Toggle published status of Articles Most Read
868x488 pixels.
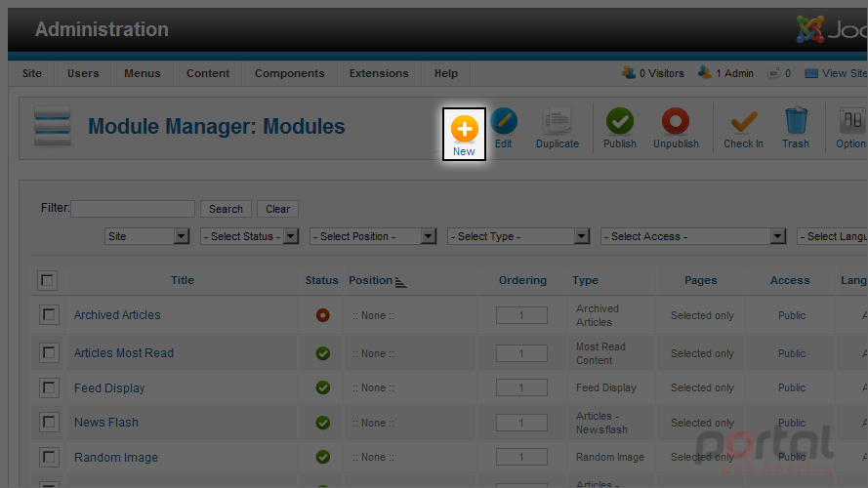(x=323, y=353)
